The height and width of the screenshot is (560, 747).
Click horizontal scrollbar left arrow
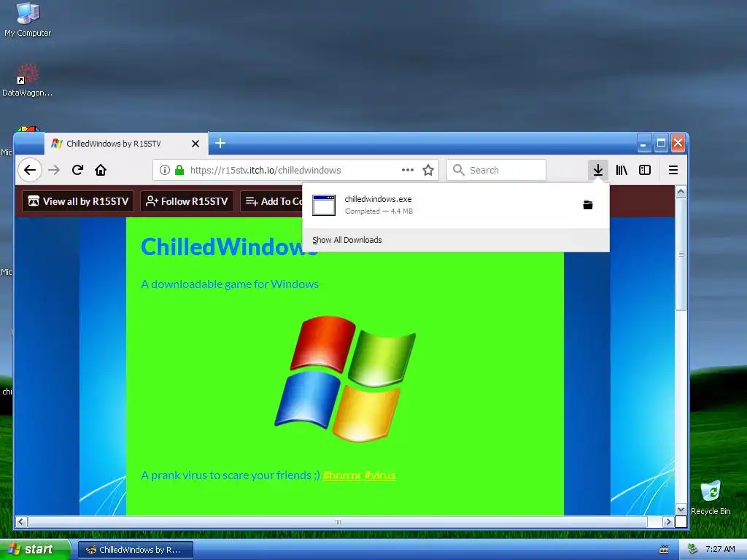20,522
